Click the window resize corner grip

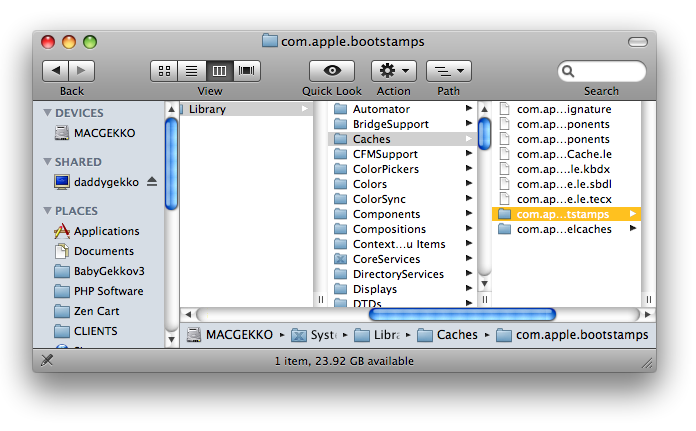pos(648,363)
